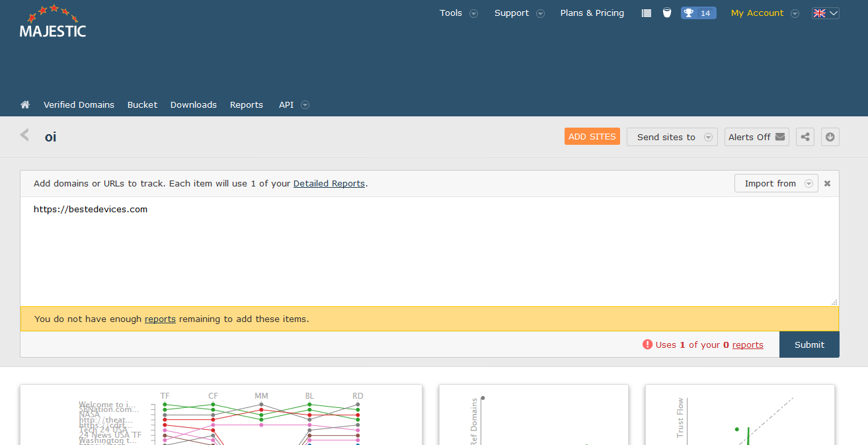868x445 pixels.
Task: Click the Submit button
Action: click(x=809, y=344)
